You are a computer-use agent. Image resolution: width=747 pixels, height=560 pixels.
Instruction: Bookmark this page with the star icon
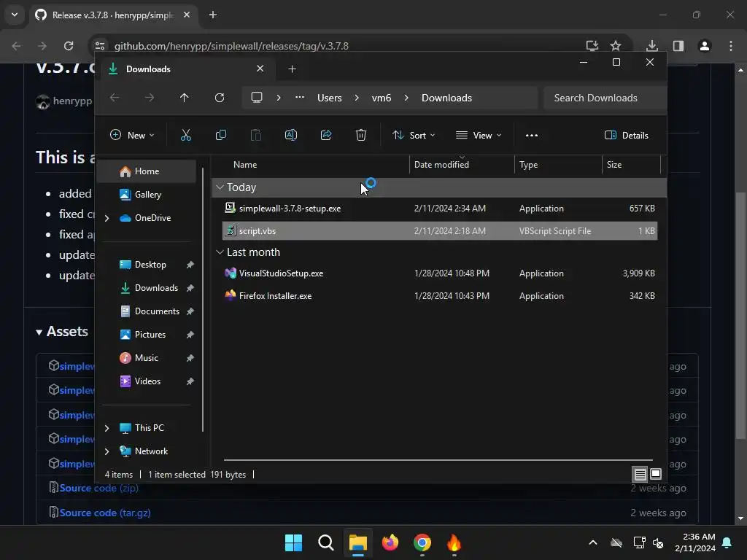[x=616, y=46]
